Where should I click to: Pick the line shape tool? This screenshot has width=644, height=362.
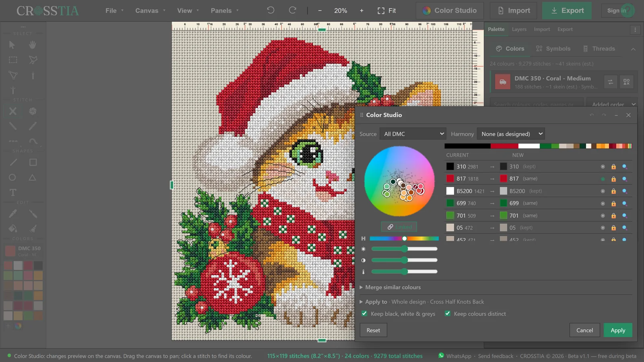point(13,162)
